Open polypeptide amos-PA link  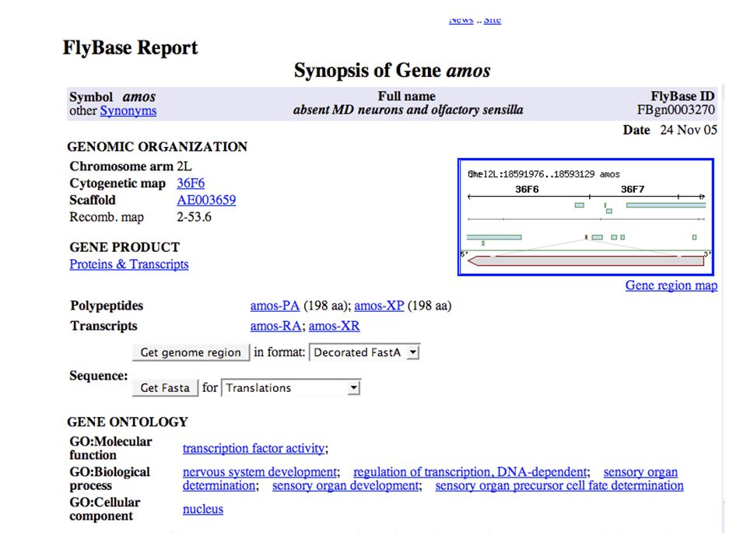coord(275,306)
